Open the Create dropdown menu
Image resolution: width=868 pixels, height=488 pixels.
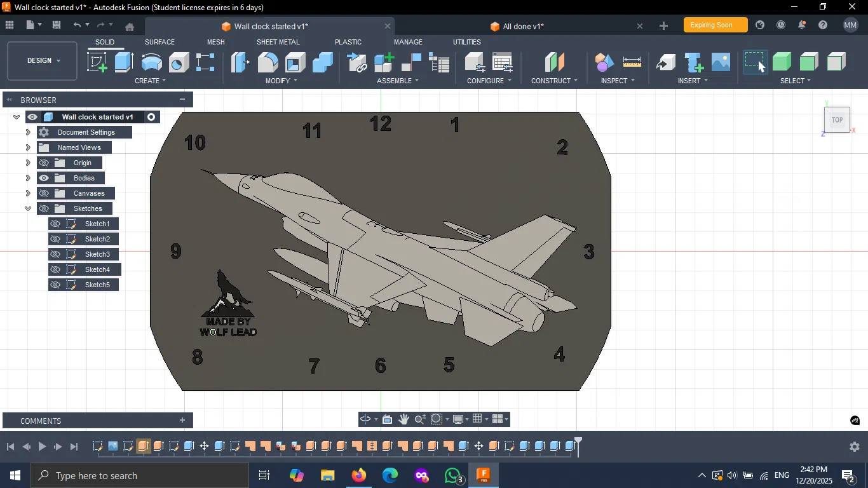pos(150,81)
